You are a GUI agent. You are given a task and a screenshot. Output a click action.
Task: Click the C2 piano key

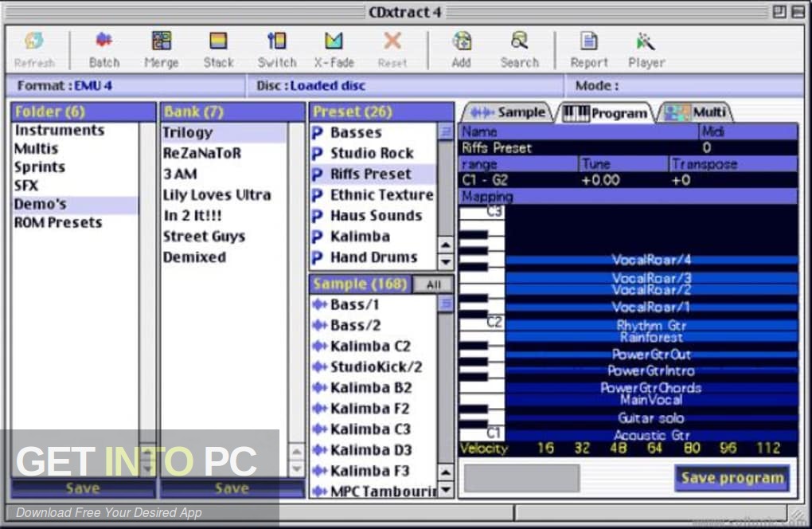click(x=482, y=323)
